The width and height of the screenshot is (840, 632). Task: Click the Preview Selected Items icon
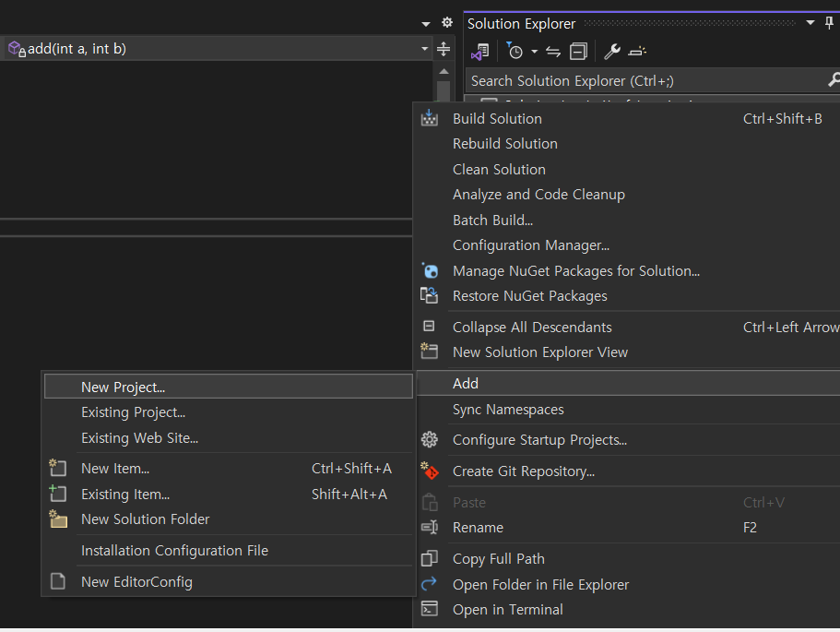pos(638,52)
